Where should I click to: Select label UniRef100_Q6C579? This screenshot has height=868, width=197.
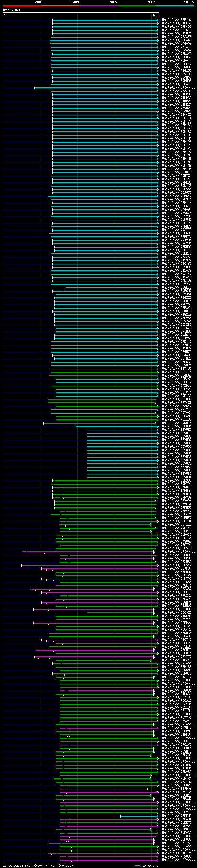click(177, 548)
